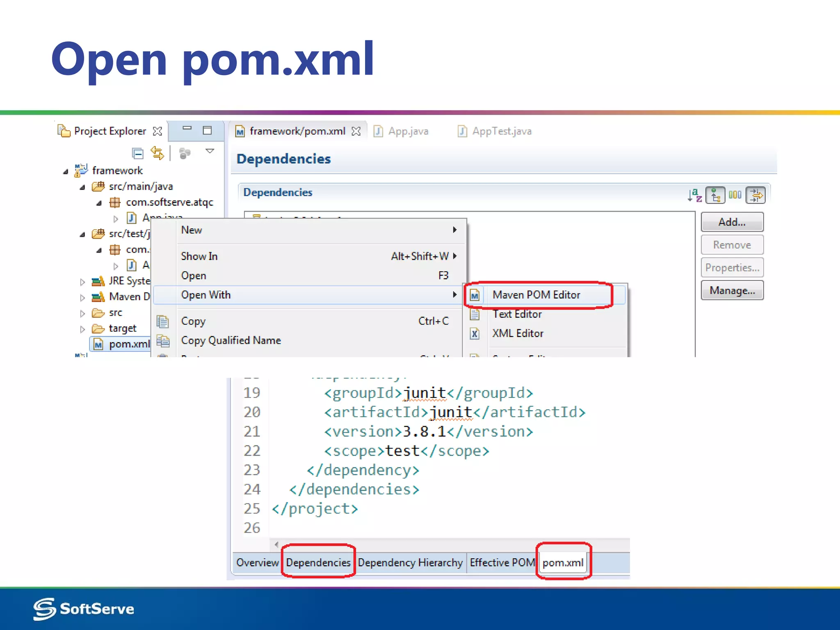
Task: Click test scope value on line 22
Action: [402, 451]
